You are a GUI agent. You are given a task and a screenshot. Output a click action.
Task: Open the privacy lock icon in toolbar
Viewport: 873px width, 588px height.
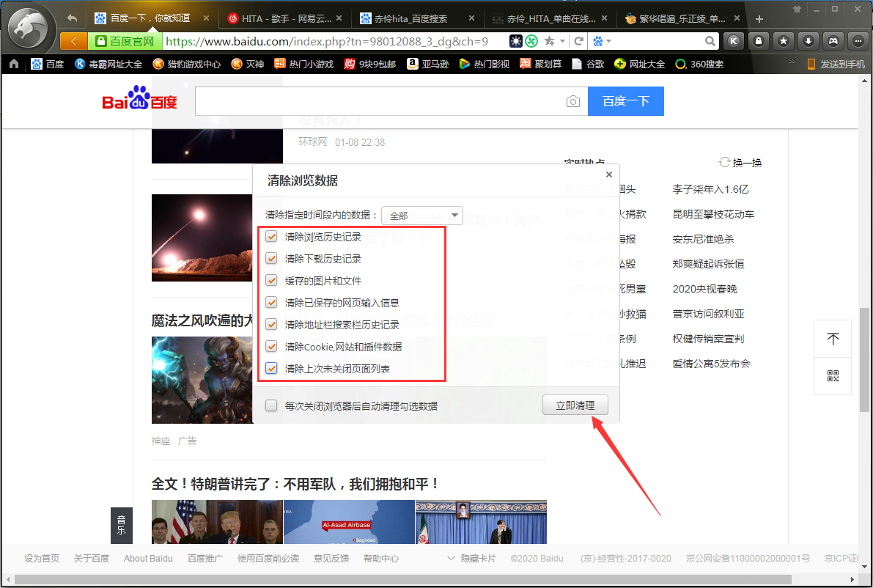[x=759, y=42]
